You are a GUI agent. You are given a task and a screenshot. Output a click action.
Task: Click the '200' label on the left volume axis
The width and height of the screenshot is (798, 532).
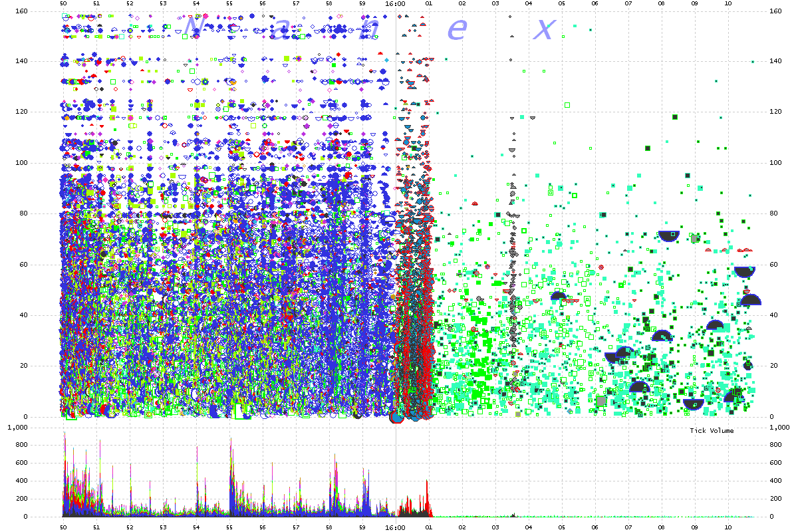[21, 499]
